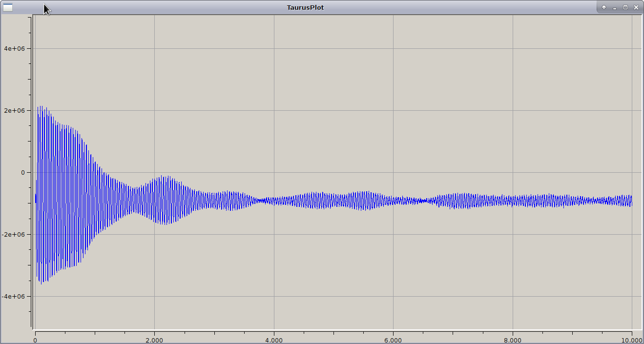Click grid intersection at x=8.000, y=-4e+06
Image resolution: width=644 pixels, height=344 pixels.
tap(513, 296)
